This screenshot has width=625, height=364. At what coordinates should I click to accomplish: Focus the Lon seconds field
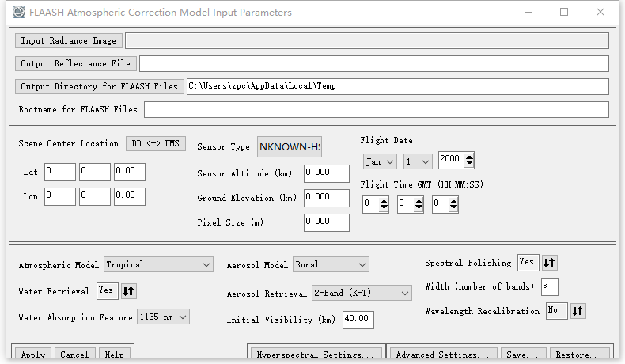point(130,196)
